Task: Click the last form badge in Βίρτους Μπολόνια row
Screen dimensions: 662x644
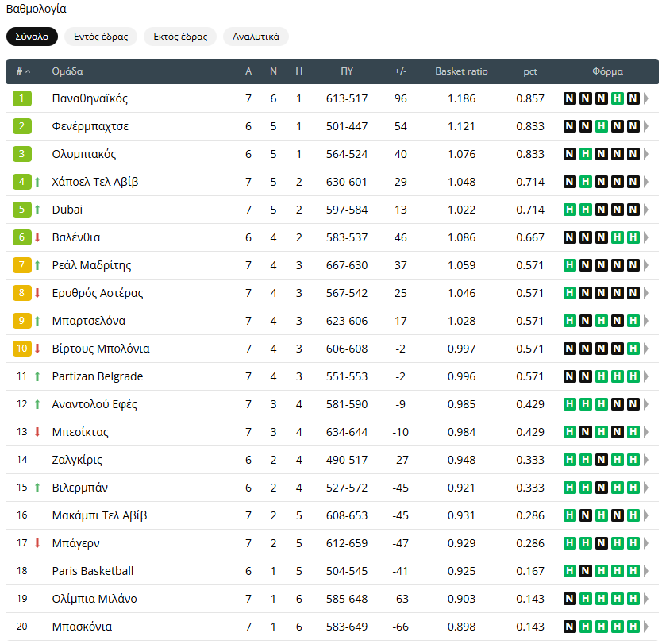Action: coord(633,349)
